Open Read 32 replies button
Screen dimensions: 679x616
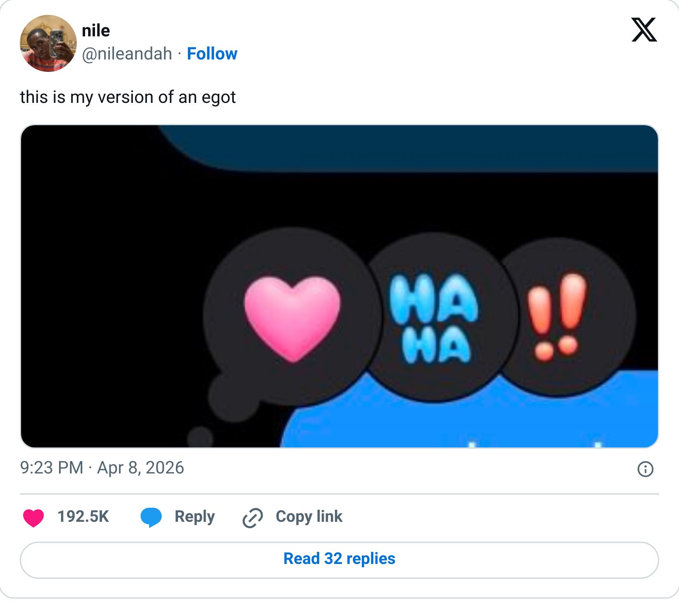(x=339, y=559)
